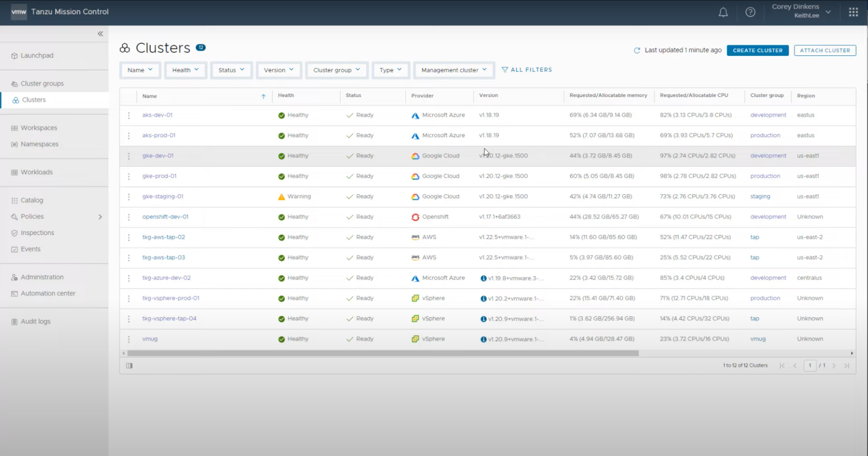Screen dimensions: 868x456
Task: Open the Cluster group filter dropdown
Action: tap(337, 70)
